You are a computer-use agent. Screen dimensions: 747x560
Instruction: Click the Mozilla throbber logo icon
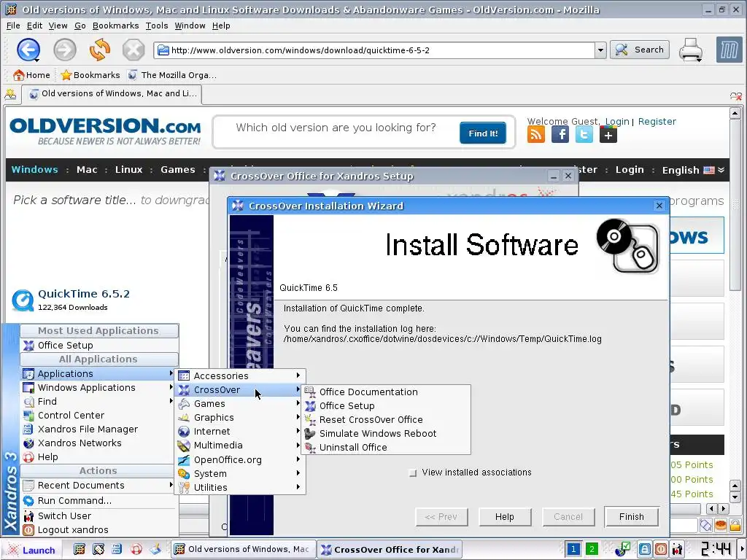click(729, 50)
